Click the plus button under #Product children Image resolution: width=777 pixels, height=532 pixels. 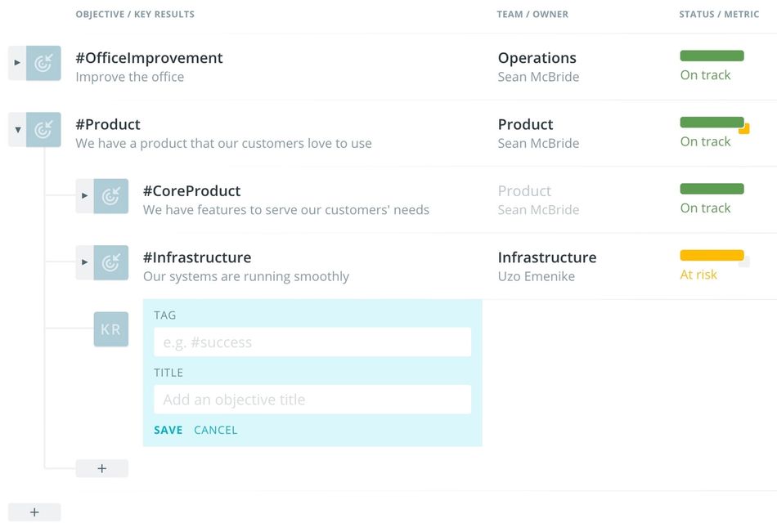click(x=101, y=468)
